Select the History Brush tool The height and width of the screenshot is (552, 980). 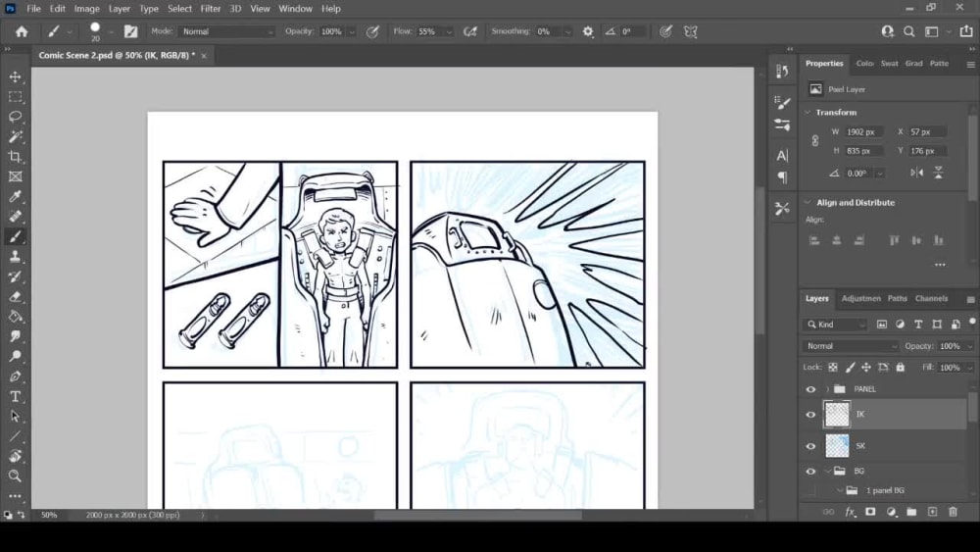coord(15,276)
